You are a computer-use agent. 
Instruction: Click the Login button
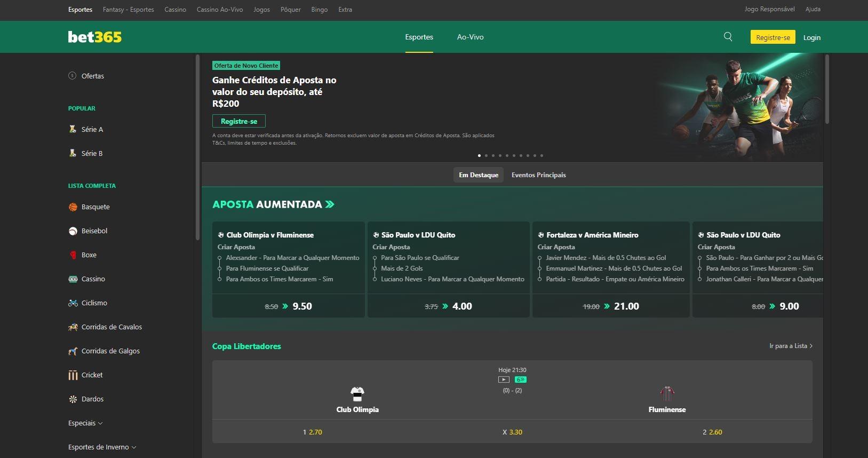[x=811, y=37]
